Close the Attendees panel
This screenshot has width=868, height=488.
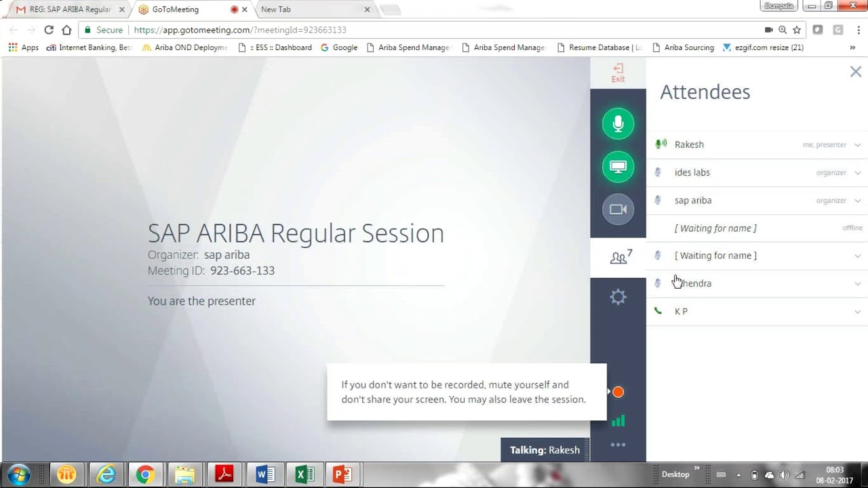point(856,72)
